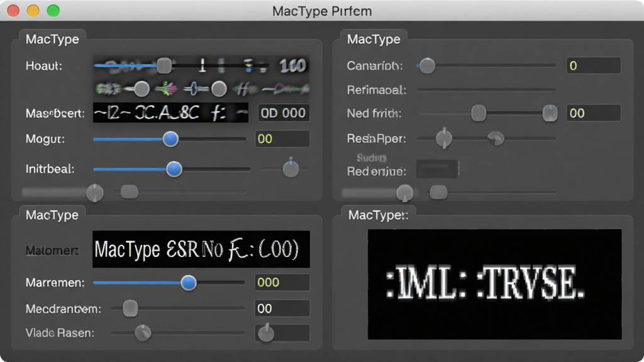This screenshot has height=362, width=644.
Task: Click the macOS green zoom button
Action: (x=53, y=11)
